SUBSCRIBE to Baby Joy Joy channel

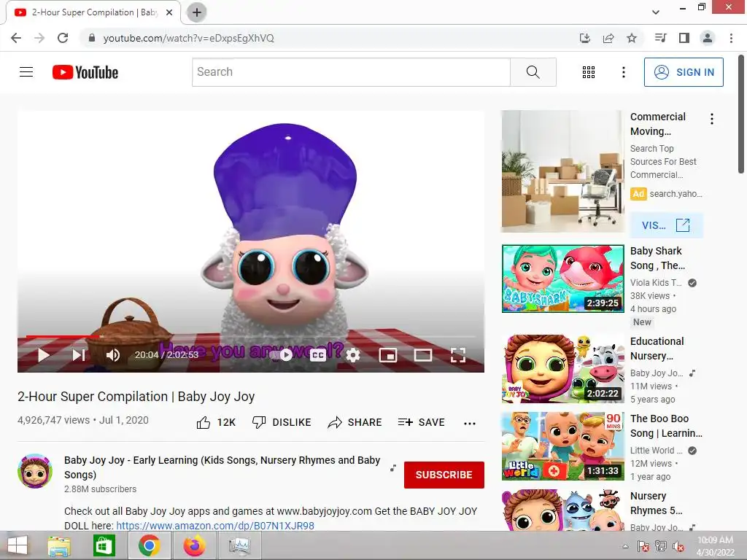444,475
